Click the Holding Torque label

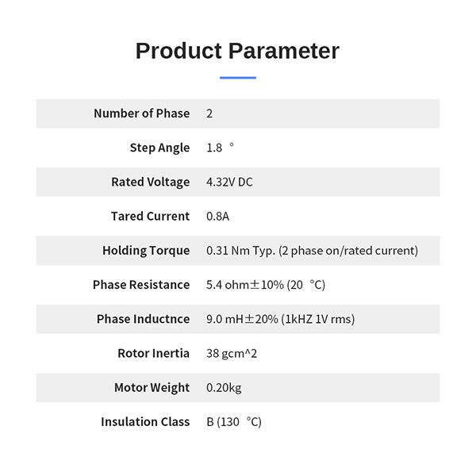tap(146, 251)
